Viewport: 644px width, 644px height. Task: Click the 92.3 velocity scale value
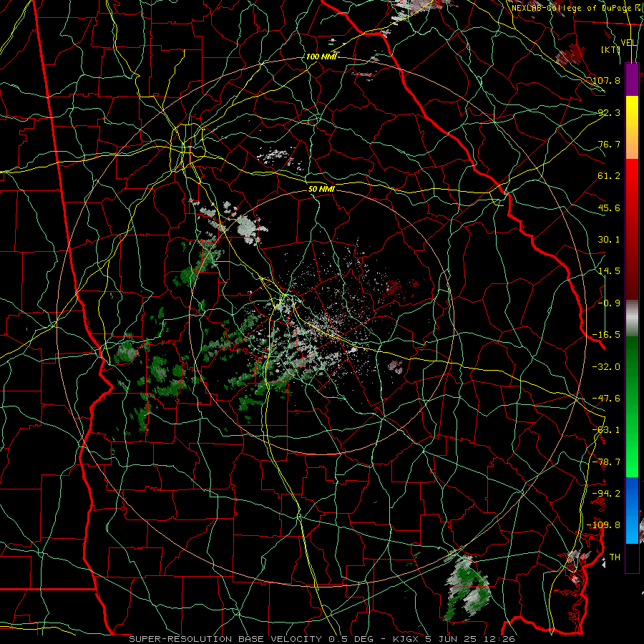(x=609, y=112)
